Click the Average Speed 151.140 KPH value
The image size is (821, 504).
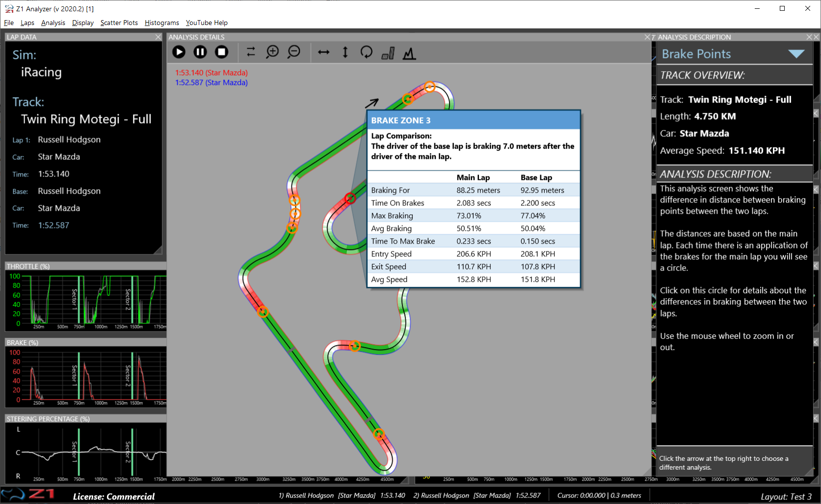[756, 151]
